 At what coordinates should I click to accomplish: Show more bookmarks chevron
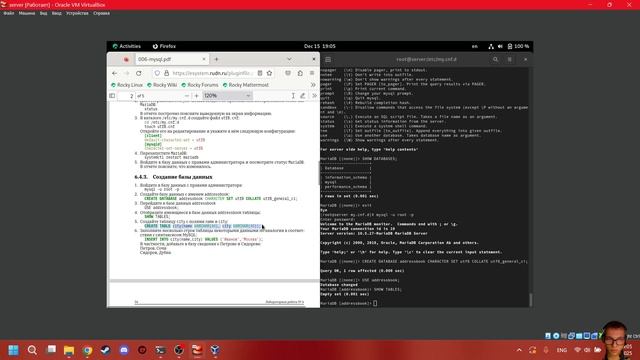click(313, 85)
